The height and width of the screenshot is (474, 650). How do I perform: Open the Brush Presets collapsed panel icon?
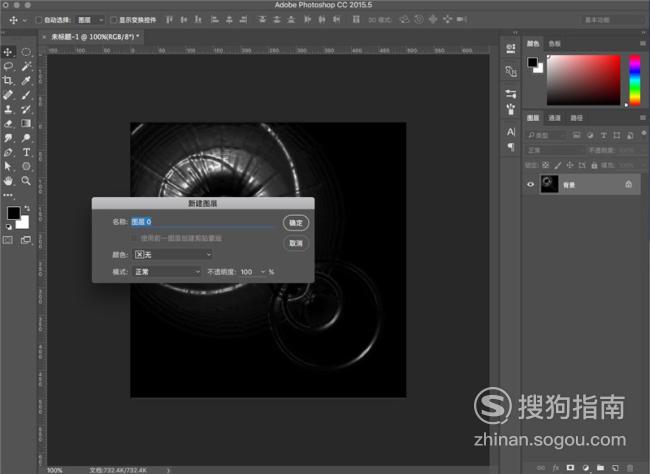tap(511, 109)
